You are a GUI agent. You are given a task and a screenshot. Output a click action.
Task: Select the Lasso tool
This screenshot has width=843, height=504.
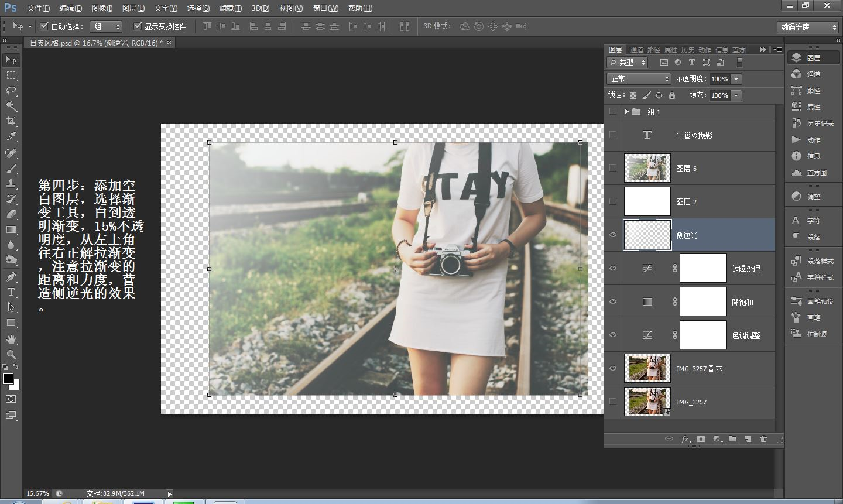click(x=11, y=91)
